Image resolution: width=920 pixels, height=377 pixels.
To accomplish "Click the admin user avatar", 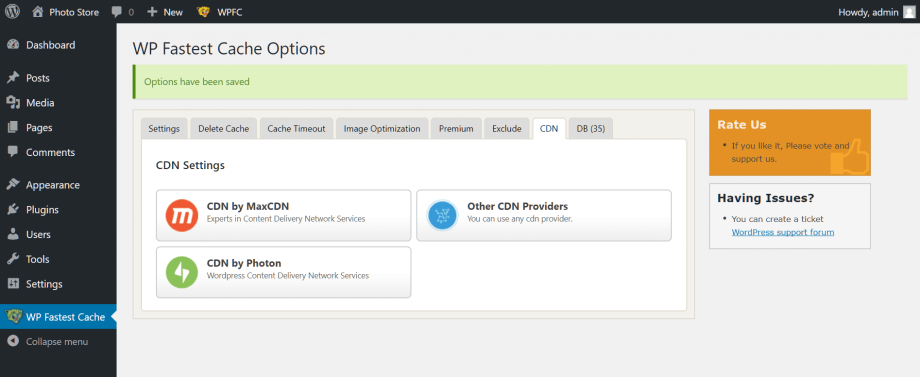I will pyautogui.click(x=909, y=12).
